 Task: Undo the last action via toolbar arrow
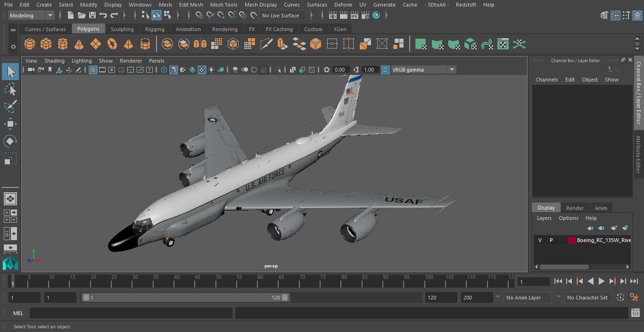pos(103,16)
